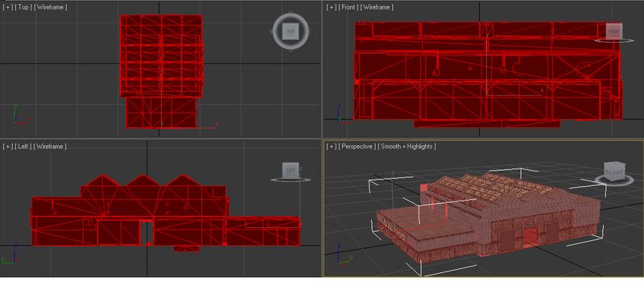Image resolution: width=644 pixels, height=290 pixels.
Task: Click the compass ring below the Left ViewCube
Action: click(x=291, y=180)
